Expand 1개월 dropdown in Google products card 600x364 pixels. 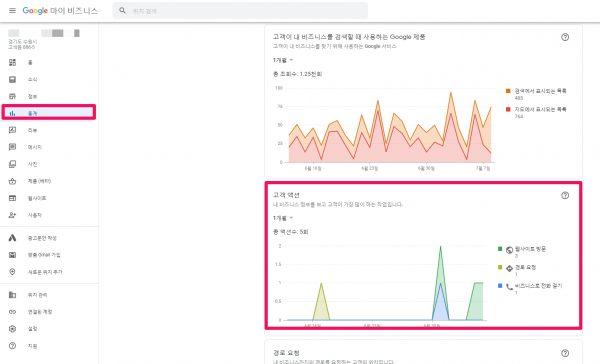click(x=283, y=60)
